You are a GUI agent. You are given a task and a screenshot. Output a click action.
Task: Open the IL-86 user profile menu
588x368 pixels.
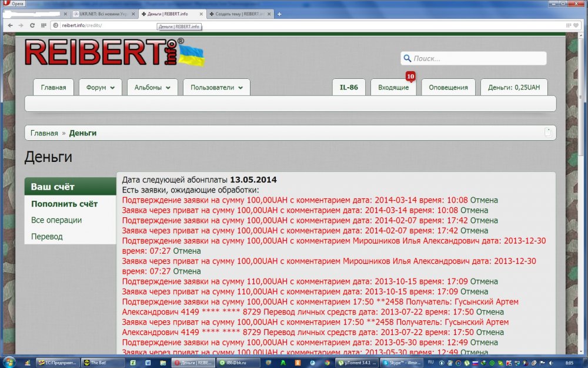[349, 87]
